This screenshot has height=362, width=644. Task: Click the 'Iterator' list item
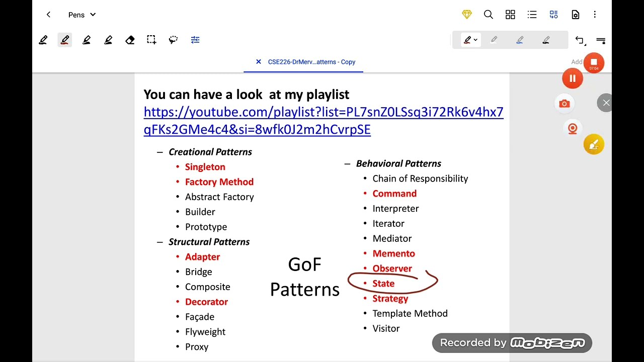tap(388, 224)
